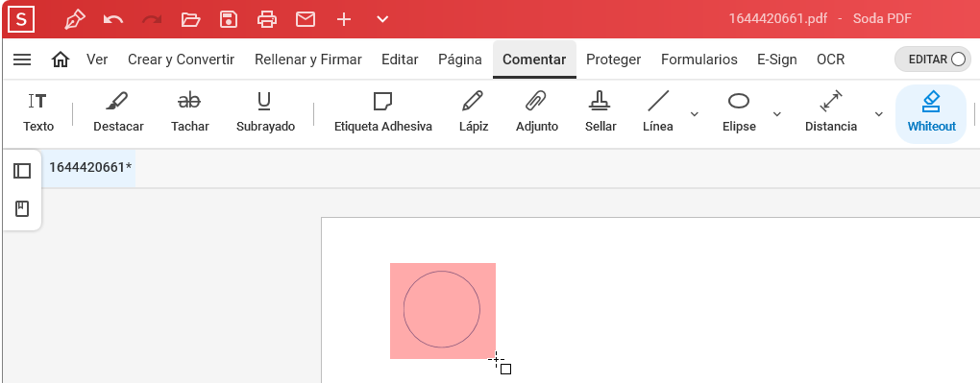Click the Adjunto paperclip attachment tool
The height and width of the screenshot is (383, 980).
pos(537,112)
